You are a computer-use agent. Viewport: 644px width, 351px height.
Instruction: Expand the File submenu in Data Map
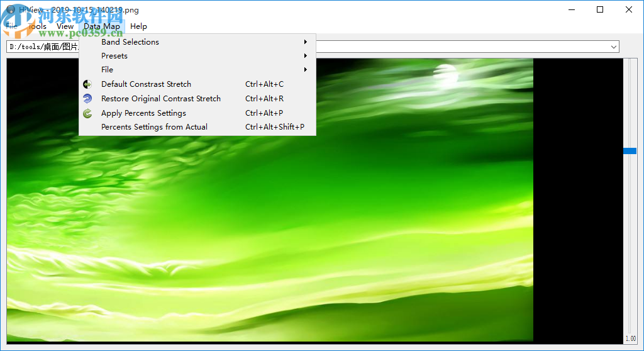[x=197, y=69]
